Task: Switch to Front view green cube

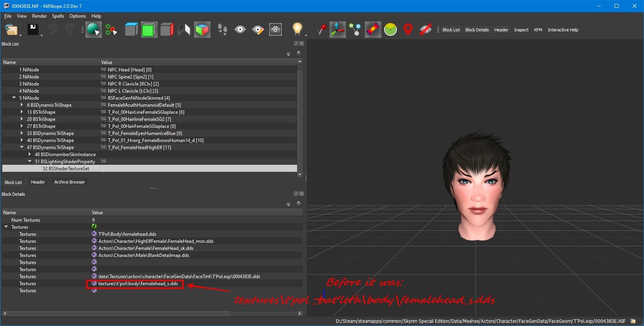Action: point(149,29)
